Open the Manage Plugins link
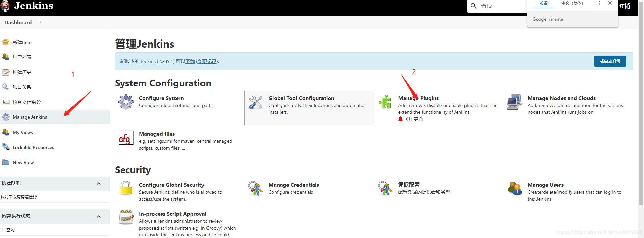The height and width of the screenshot is (238, 644). coord(419,98)
